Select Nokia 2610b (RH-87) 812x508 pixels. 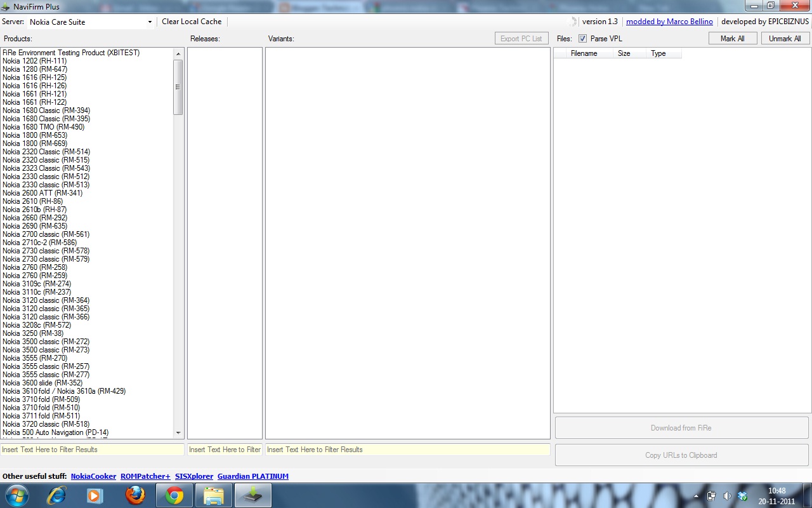click(x=34, y=210)
